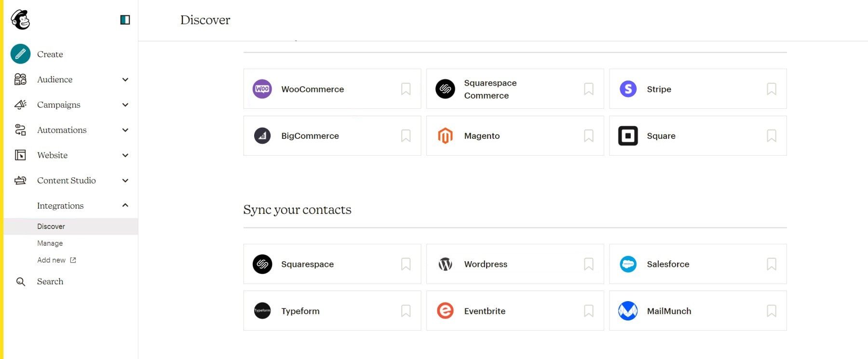This screenshot has width=868, height=359.
Task: Select the Website sidebar icon
Action: 20,155
